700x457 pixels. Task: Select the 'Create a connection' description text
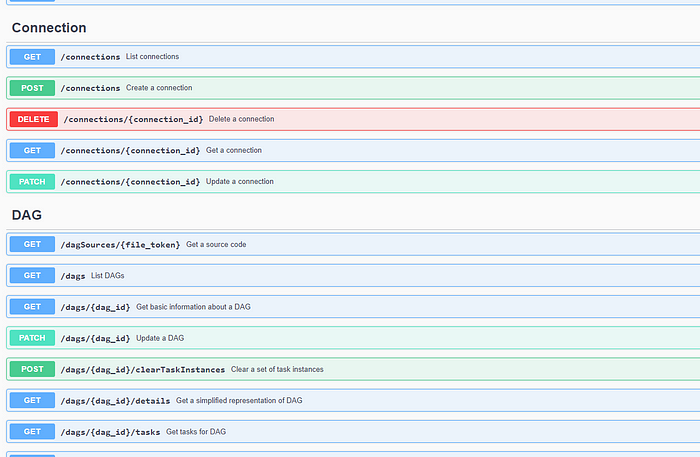[x=159, y=88]
